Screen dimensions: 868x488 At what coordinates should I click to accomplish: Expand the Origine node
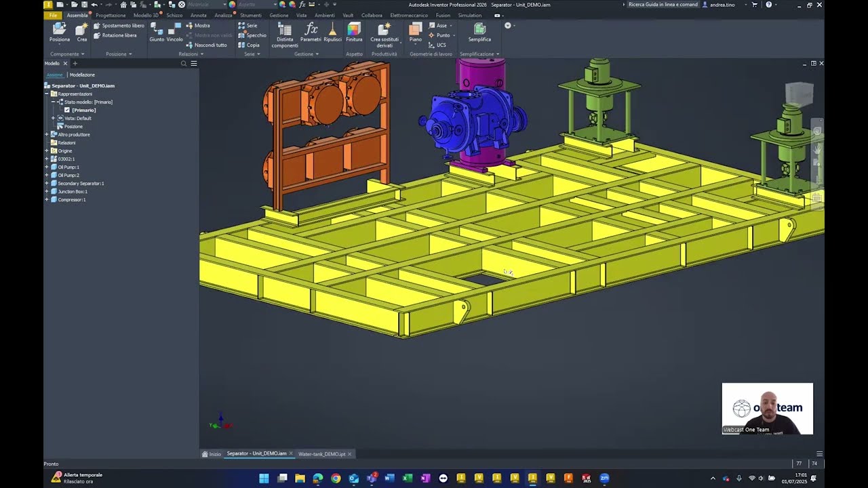[47, 150]
